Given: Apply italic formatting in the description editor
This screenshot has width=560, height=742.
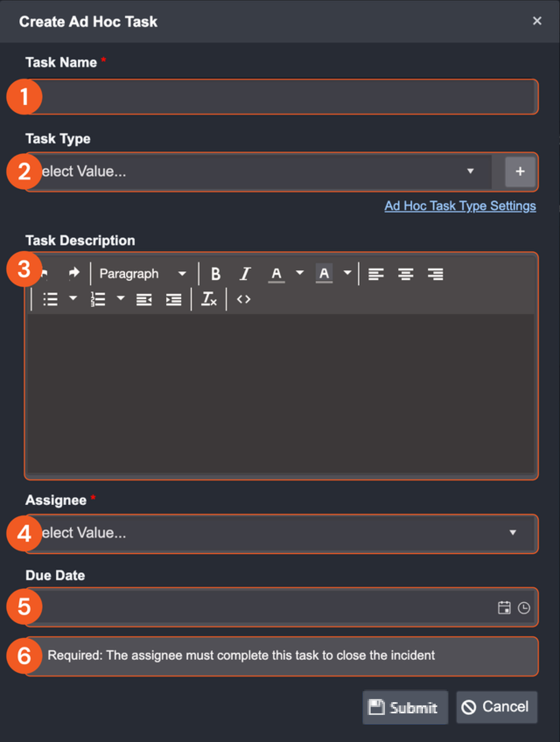Looking at the screenshot, I should 245,273.
